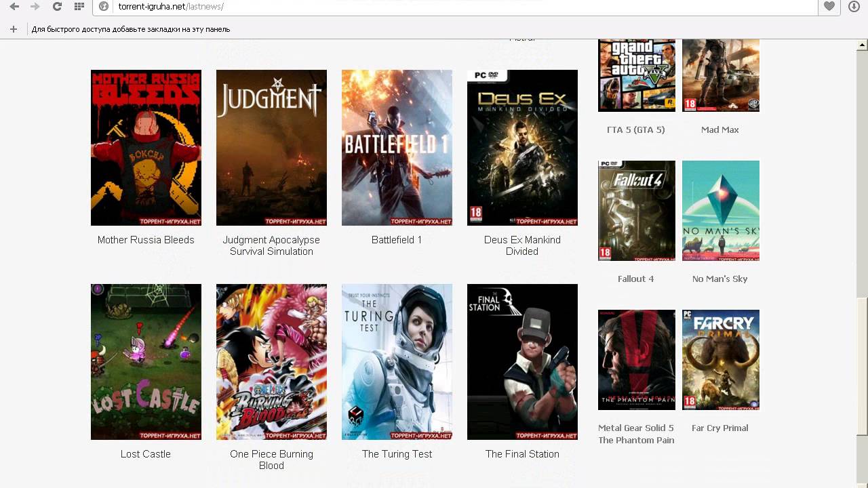Go back with the browser back arrow
The width and height of the screenshot is (868, 488).
(14, 7)
